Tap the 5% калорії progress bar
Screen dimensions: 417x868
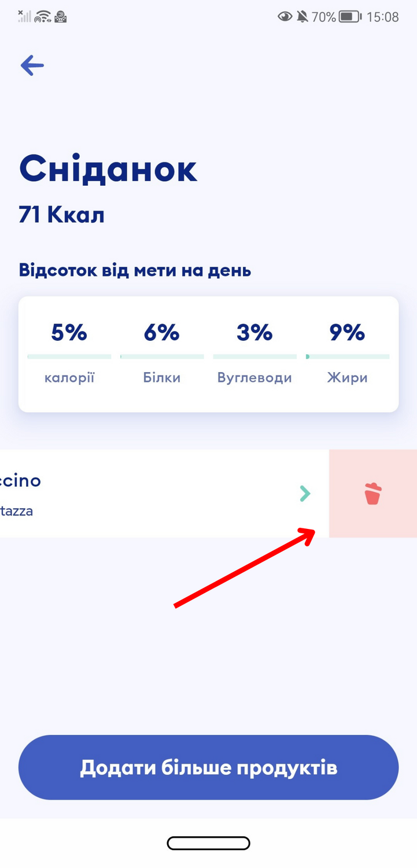[x=69, y=356]
